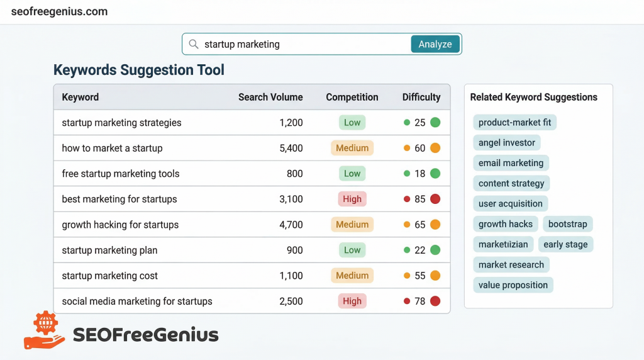Click Low badge for startup marketing plan
The image size is (644, 360).
click(x=352, y=250)
